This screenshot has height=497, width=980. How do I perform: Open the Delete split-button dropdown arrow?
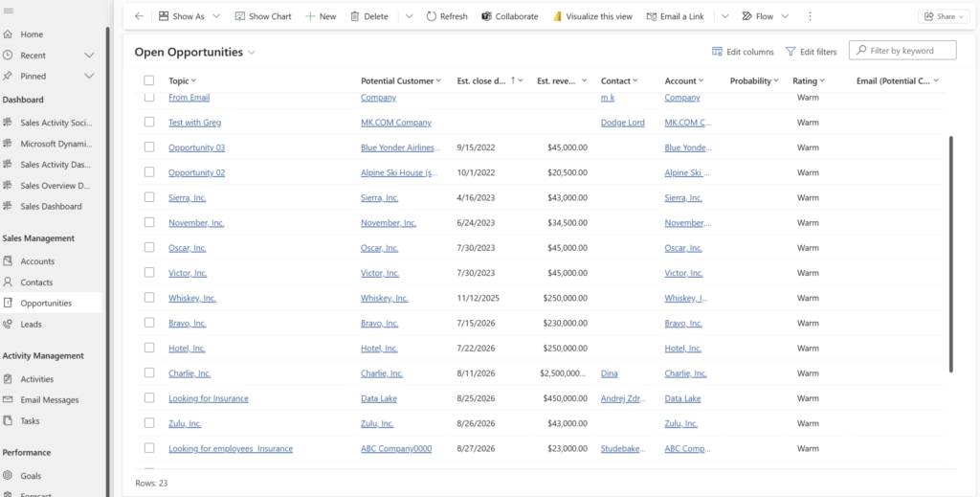(x=409, y=16)
